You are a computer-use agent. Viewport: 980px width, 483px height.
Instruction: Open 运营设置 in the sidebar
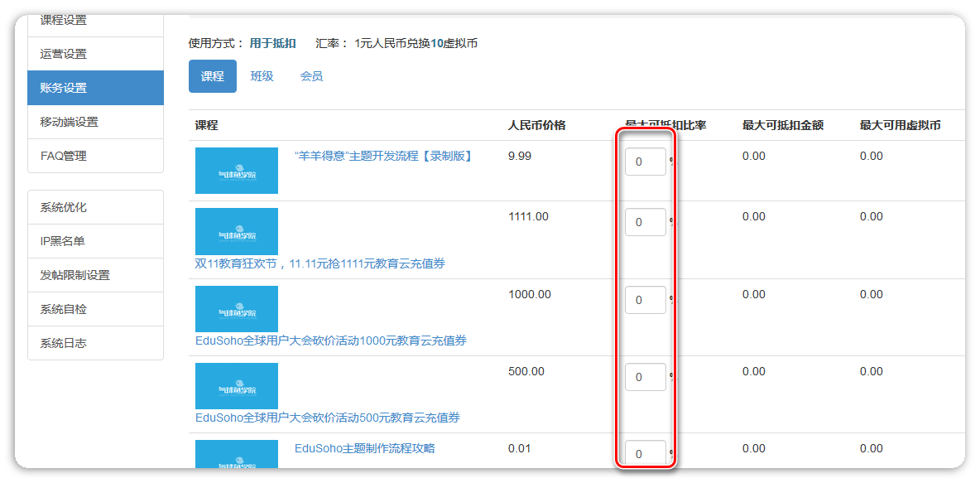(95, 54)
